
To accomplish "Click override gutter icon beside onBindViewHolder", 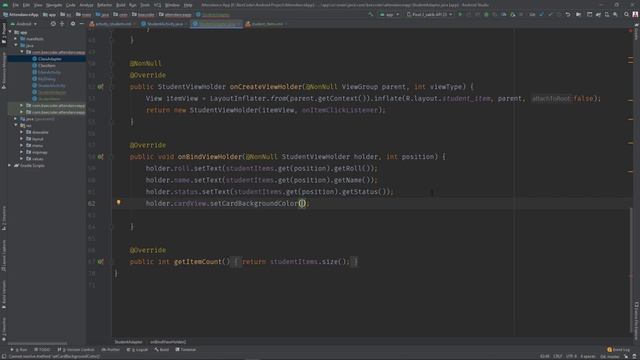I will click(x=100, y=157).
